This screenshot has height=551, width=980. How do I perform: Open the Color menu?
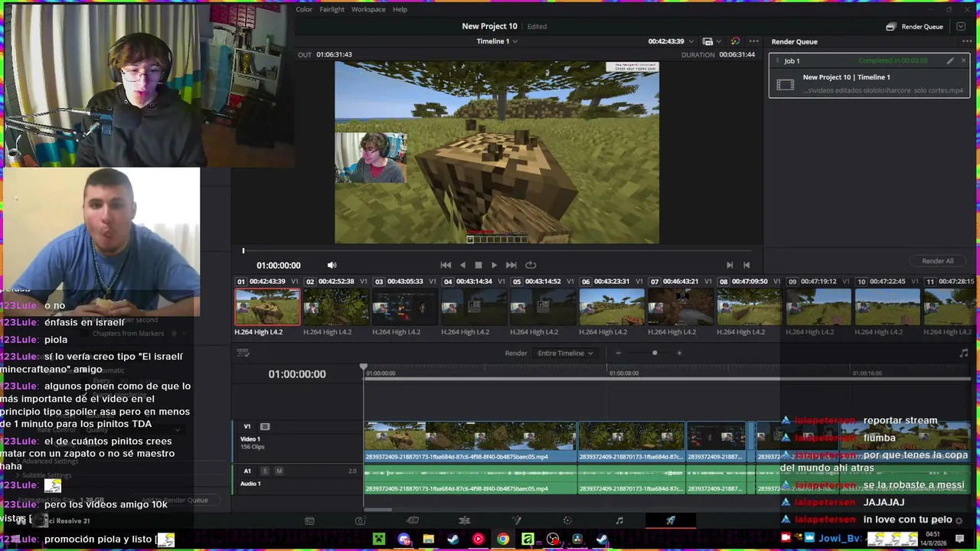304,9
